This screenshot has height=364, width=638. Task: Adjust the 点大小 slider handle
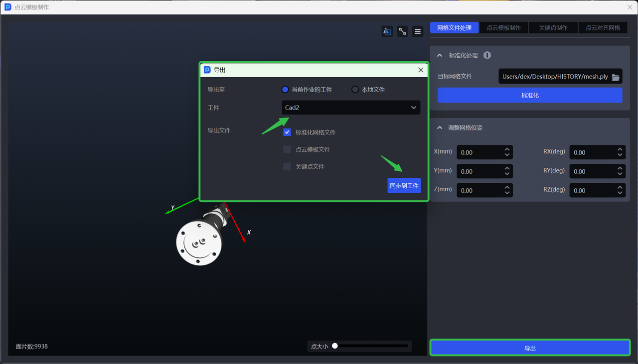pyautogui.click(x=335, y=346)
